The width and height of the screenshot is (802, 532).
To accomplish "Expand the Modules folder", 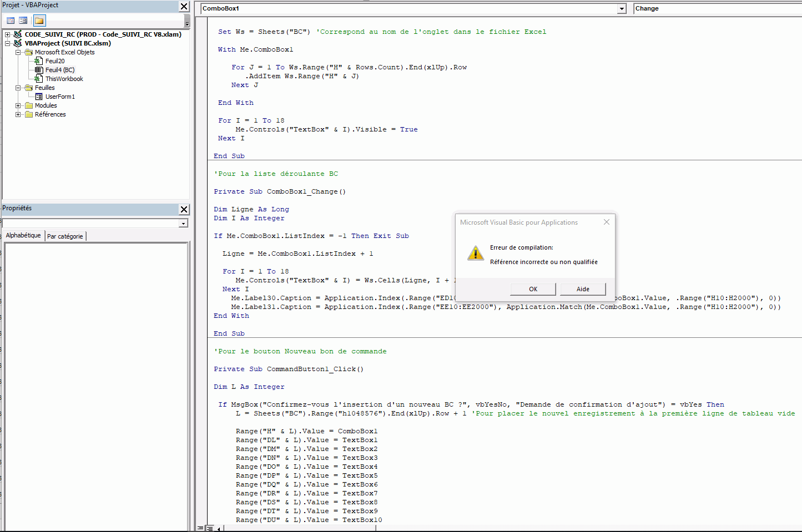I will click(x=18, y=105).
